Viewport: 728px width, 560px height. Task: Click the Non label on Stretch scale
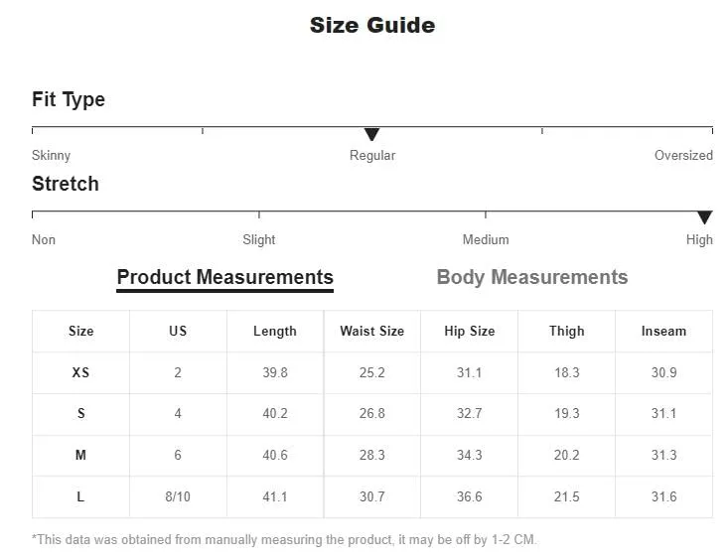click(44, 239)
